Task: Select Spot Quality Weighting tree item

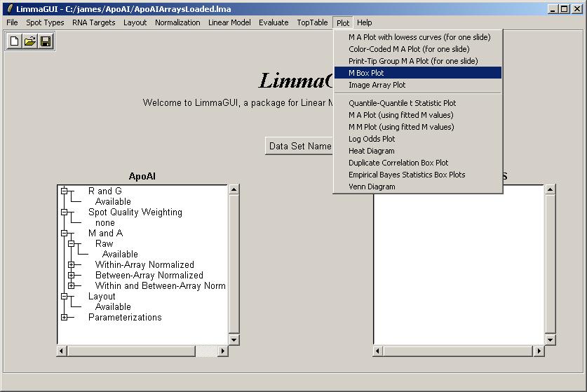Action: 135,212
